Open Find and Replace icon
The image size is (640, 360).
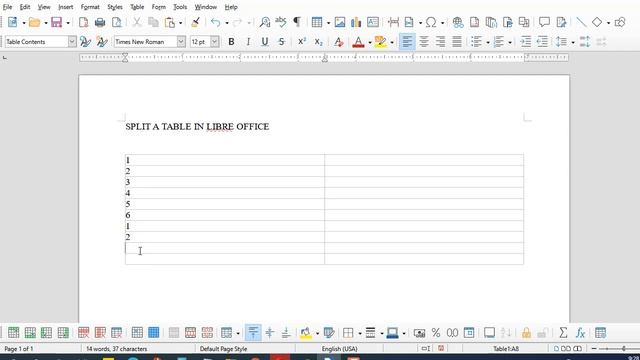point(265,22)
